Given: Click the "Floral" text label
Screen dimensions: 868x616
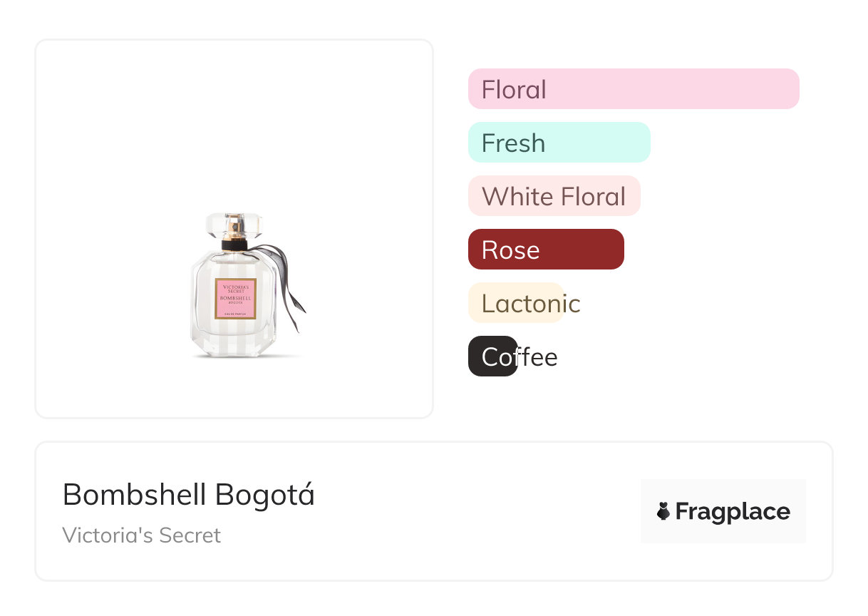Looking at the screenshot, I should click(514, 90).
